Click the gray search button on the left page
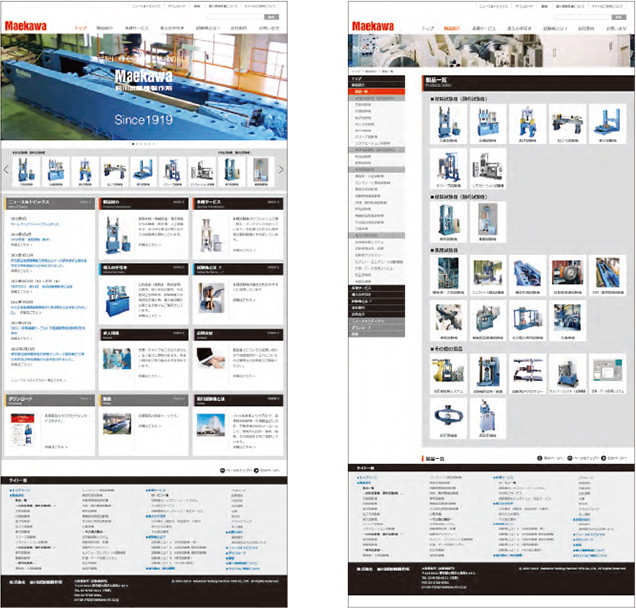This screenshot has height=608, width=636. (271, 17)
